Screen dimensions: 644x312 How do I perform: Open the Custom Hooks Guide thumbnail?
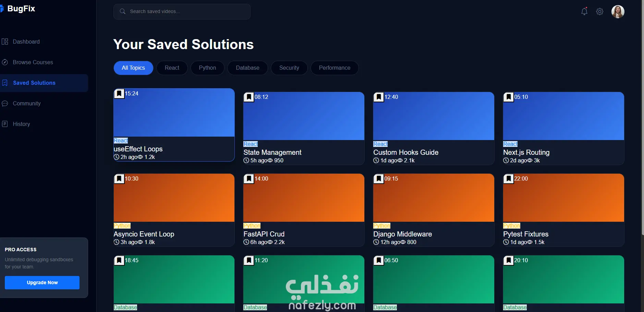[434, 116]
